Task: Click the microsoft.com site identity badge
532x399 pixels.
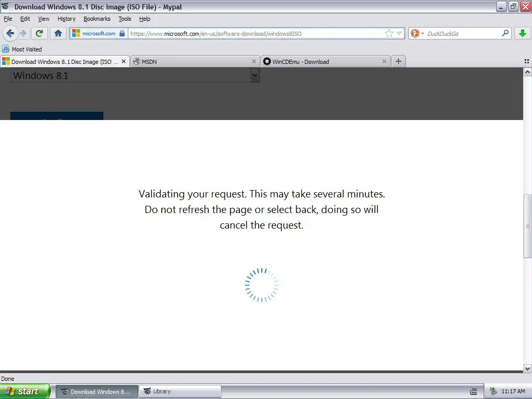Action: pyautogui.click(x=98, y=33)
